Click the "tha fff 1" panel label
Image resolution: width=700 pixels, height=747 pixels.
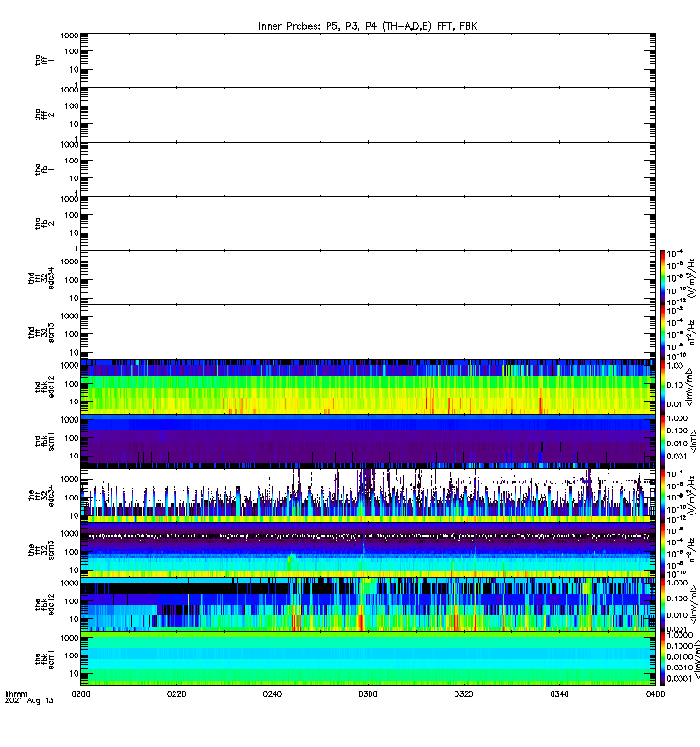point(45,60)
